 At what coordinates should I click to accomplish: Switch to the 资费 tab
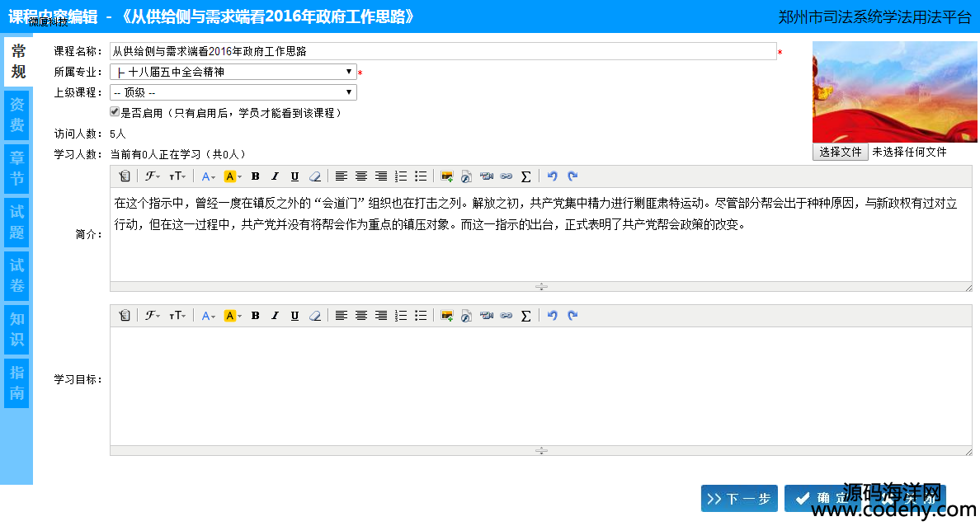(x=16, y=115)
